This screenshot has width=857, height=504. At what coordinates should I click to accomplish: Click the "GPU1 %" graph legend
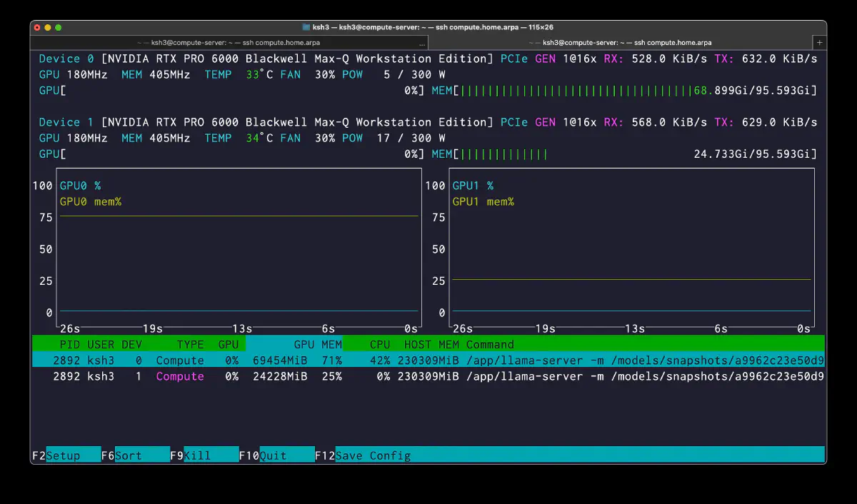pos(473,186)
